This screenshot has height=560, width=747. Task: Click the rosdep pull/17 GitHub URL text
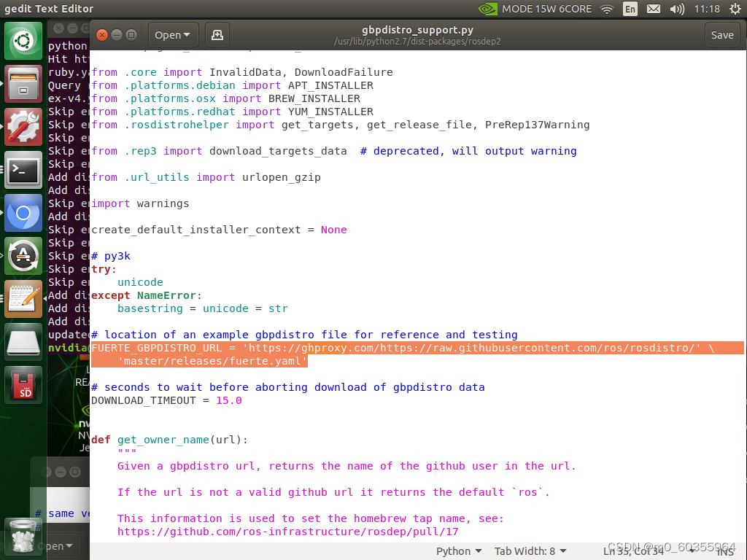pyautogui.click(x=287, y=532)
